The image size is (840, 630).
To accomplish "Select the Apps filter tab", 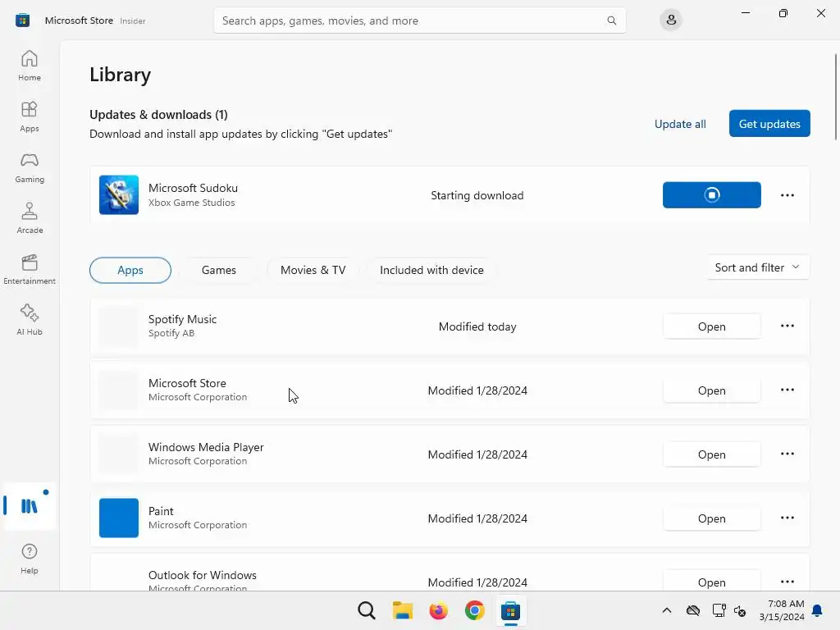I will [130, 270].
